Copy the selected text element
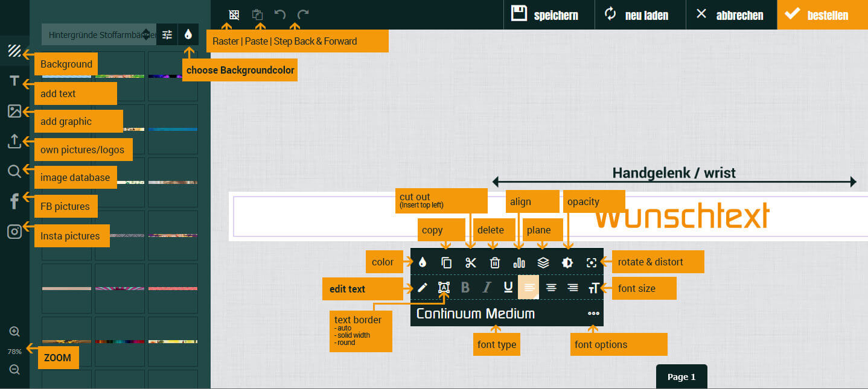The width and height of the screenshot is (868, 389). [x=447, y=262]
